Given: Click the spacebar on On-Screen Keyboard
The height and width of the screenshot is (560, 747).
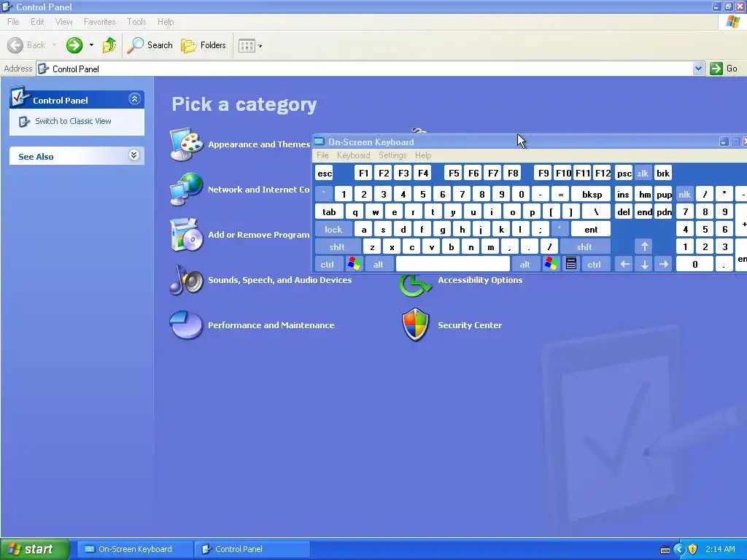Looking at the screenshot, I should pos(453,264).
